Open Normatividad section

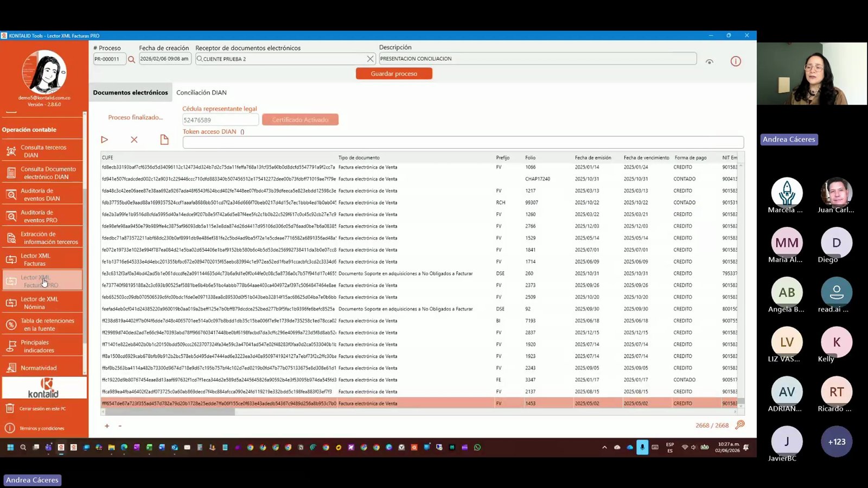click(x=42, y=367)
